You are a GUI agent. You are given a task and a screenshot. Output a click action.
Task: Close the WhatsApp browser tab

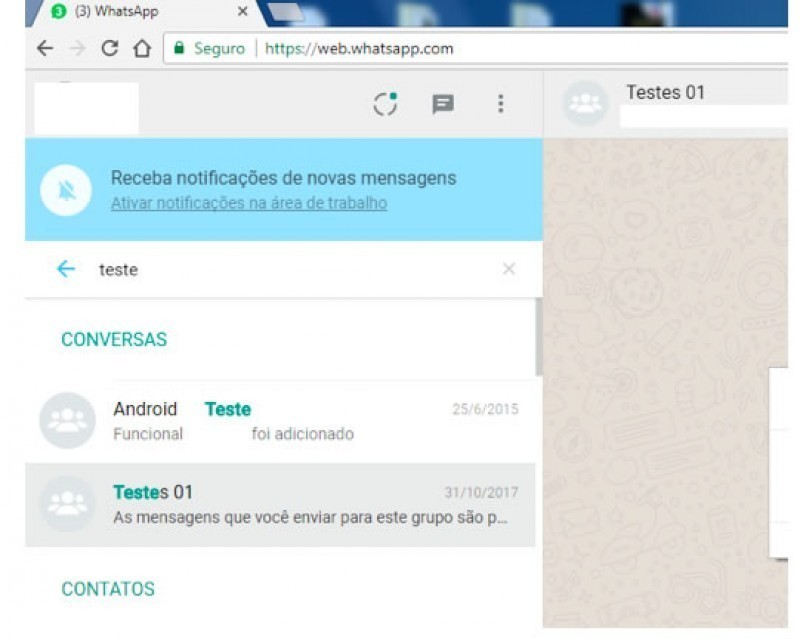(x=243, y=11)
